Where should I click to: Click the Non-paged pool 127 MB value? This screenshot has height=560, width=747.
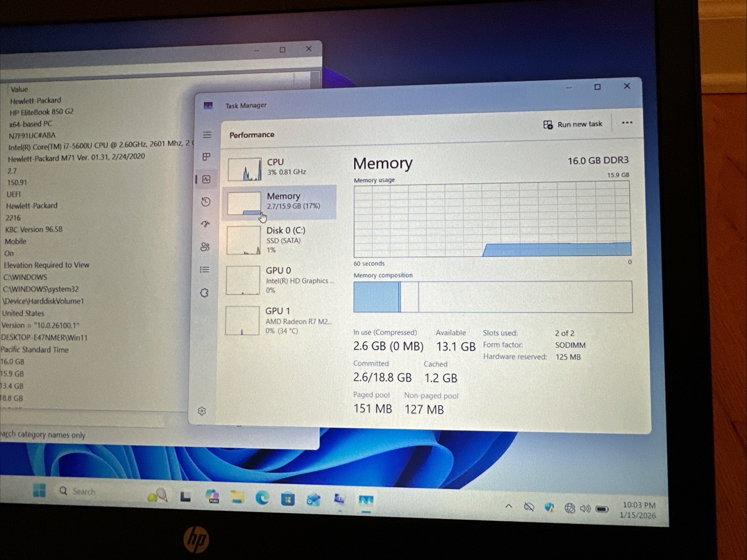click(424, 410)
